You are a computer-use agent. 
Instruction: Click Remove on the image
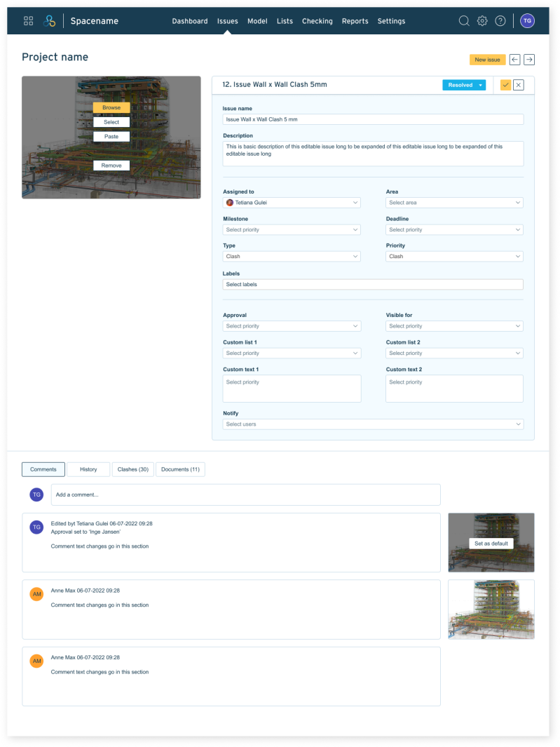tap(111, 166)
